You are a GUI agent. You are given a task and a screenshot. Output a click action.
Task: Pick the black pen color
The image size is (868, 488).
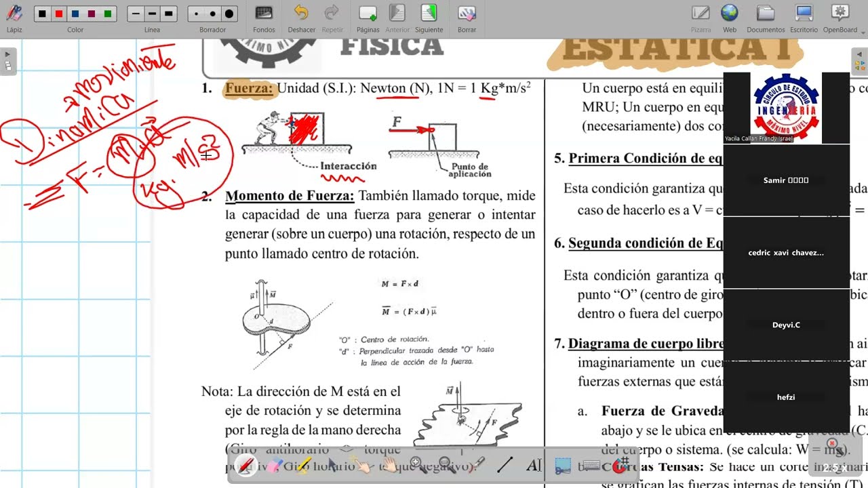(43, 14)
